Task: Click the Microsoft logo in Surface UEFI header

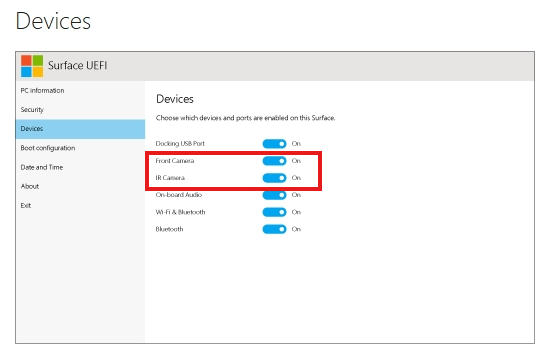Action: click(x=32, y=66)
